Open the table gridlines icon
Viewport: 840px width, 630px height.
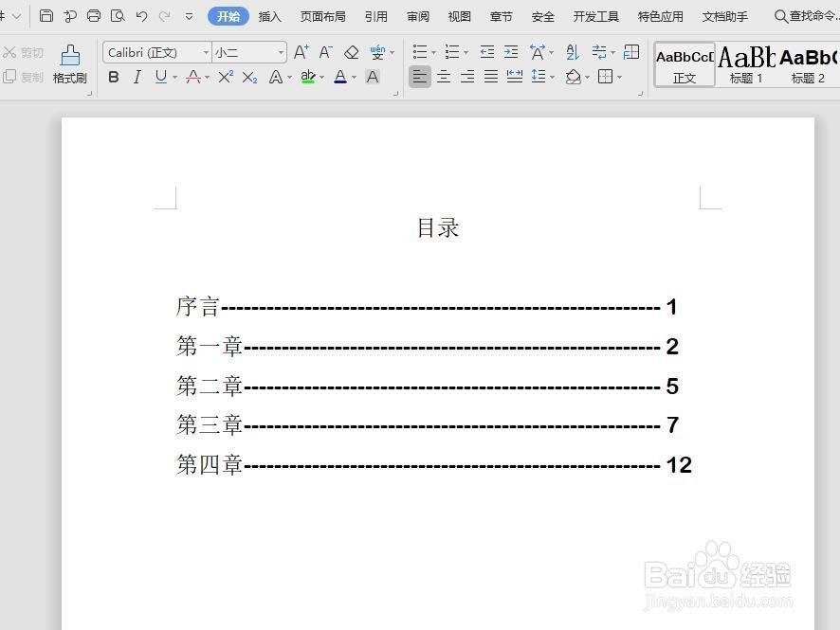coord(631,52)
